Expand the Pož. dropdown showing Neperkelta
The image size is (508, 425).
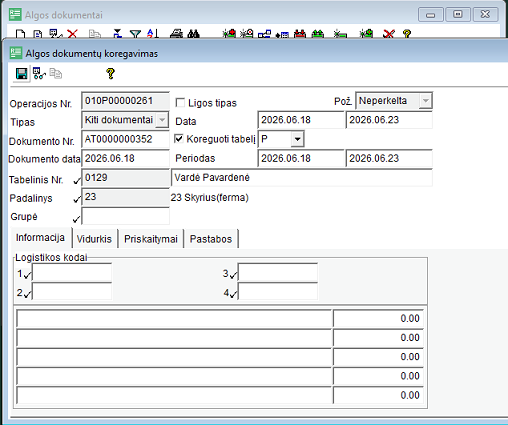[x=425, y=101]
